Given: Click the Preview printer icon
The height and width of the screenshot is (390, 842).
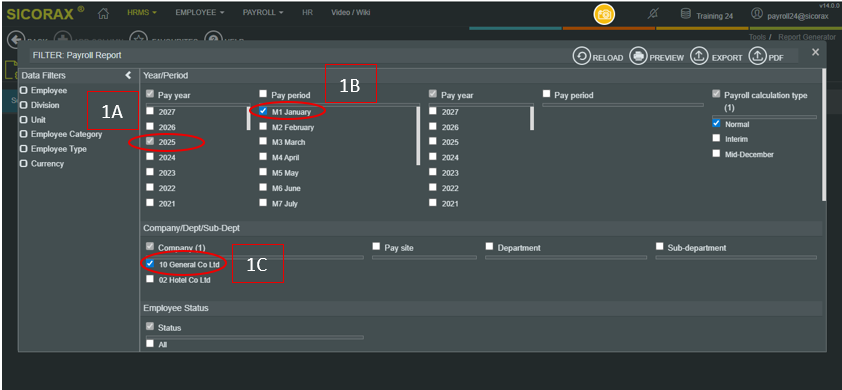Looking at the screenshot, I should click(x=638, y=56).
